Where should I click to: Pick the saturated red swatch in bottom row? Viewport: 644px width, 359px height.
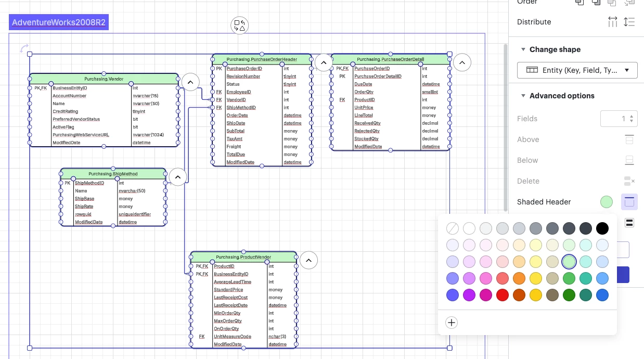point(503,295)
